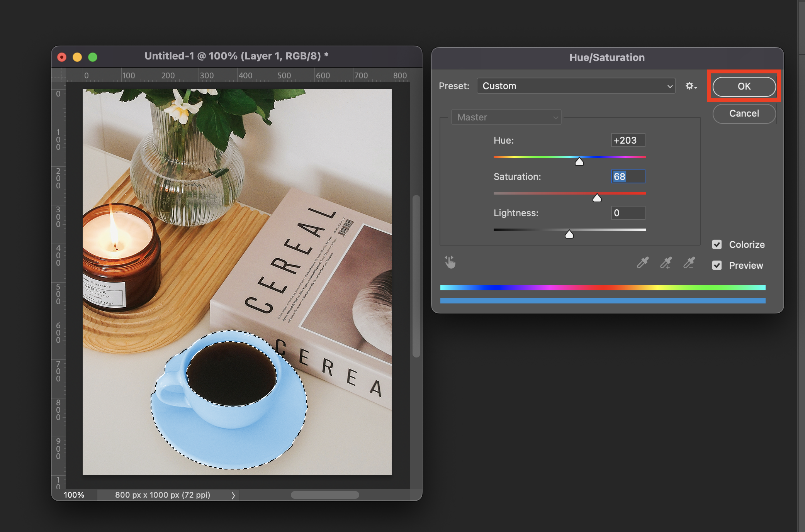Click the status bar arrow chevron

233,495
